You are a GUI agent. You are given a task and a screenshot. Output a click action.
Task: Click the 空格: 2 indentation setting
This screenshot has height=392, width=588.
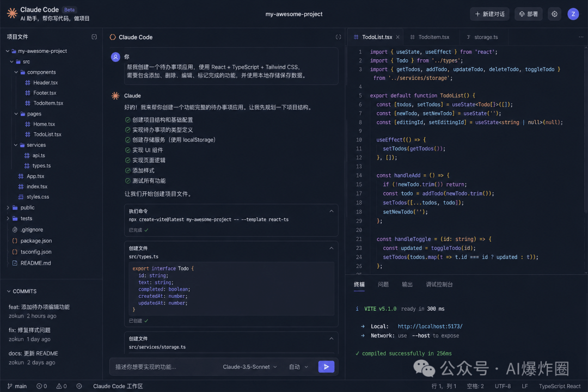pyautogui.click(x=475, y=386)
